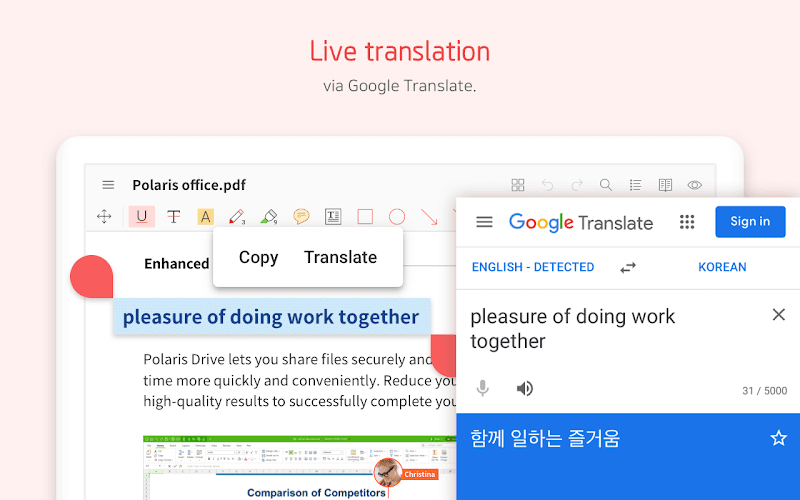
Task: Click the Sign in button
Action: tap(750, 221)
